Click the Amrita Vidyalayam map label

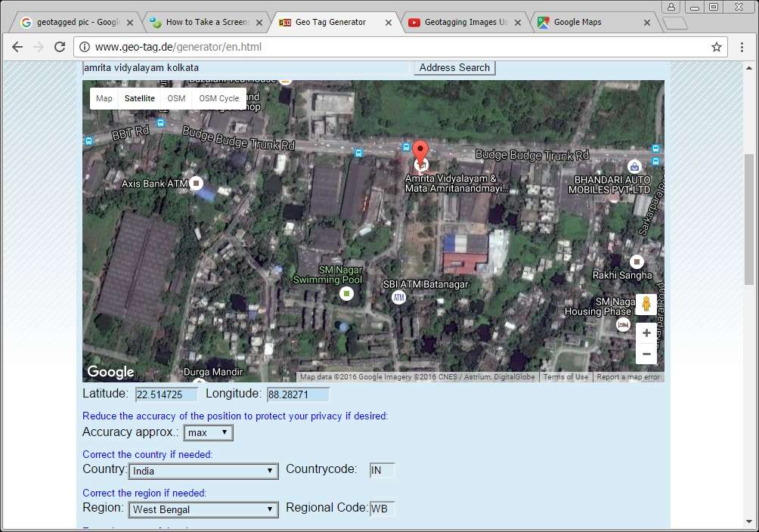click(457, 184)
